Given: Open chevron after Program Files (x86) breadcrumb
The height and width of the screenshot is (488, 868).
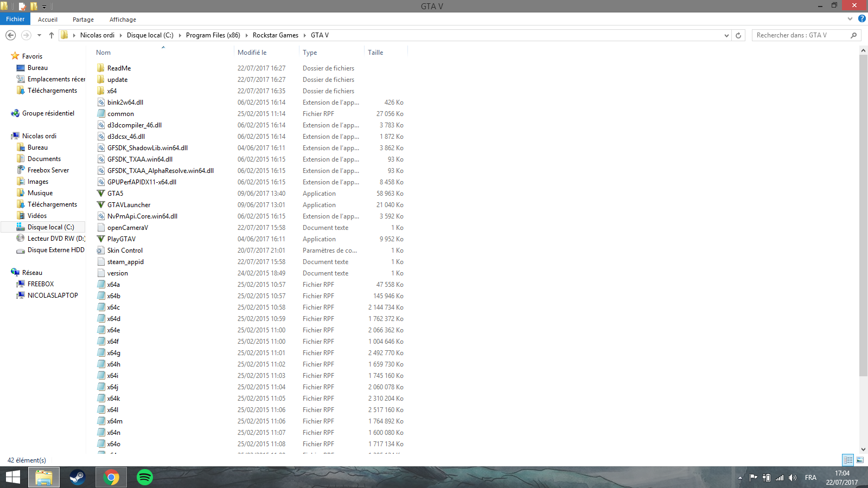Looking at the screenshot, I should click(246, 35).
